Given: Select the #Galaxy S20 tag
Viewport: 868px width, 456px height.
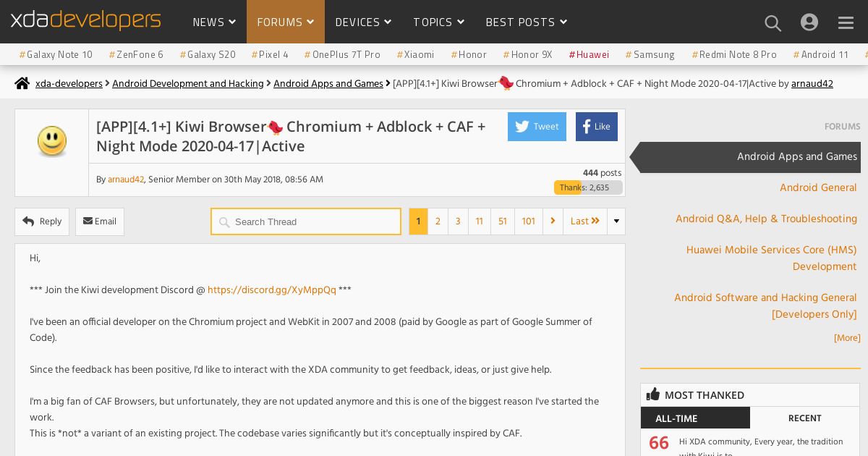Looking at the screenshot, I should coord(208,54).
